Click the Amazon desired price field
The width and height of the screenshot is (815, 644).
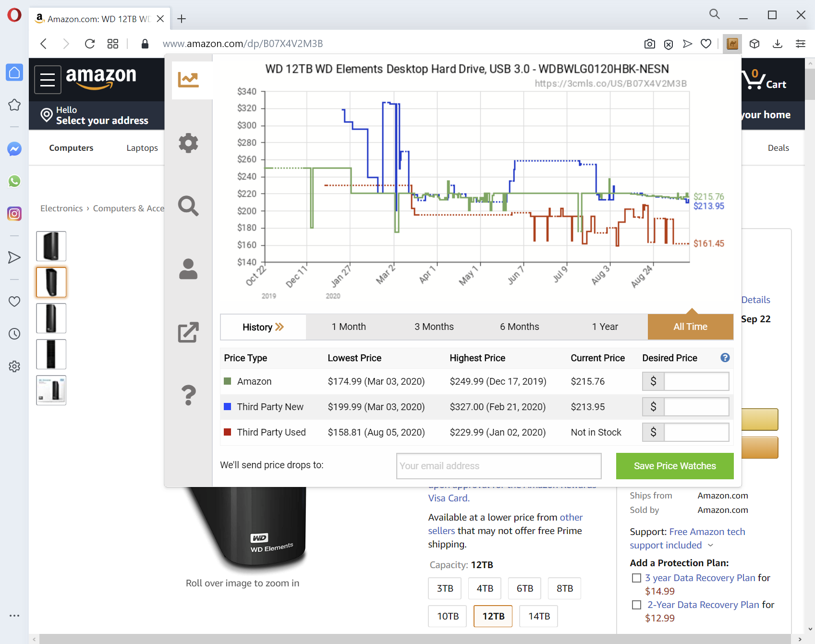(696, 381)
